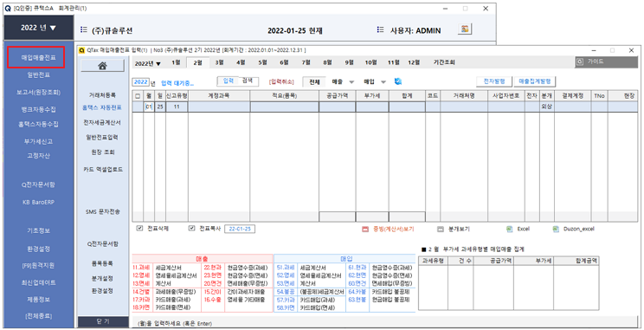
Task: Export with the Excel icon
Action: click(x=510, y=229)
